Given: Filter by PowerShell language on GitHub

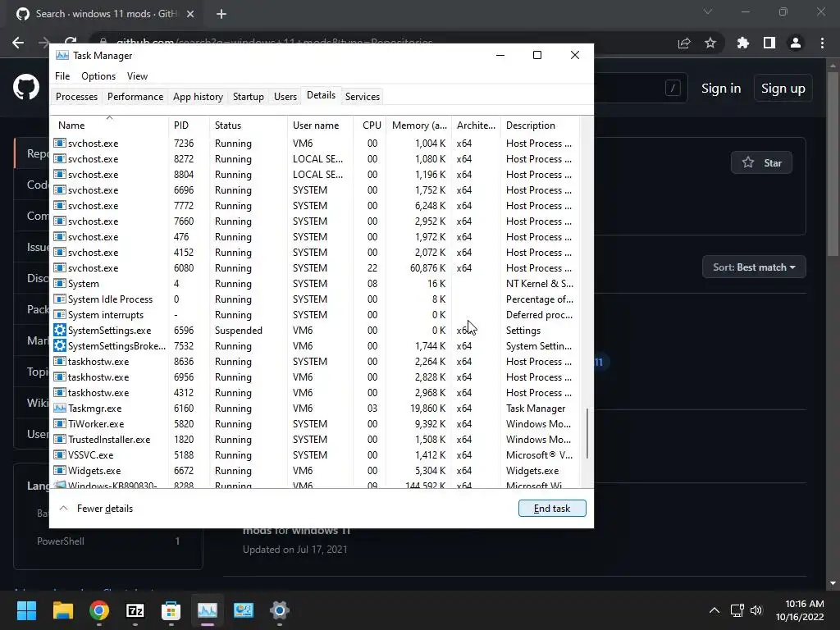Looking at the screenshot, I should [x=108, y=541].
